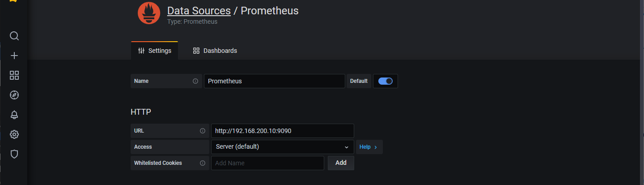The image size is (644, 185).
Task: Click the Prometheus torch logo
Action: pyautogui.click(x=149, y=13)
